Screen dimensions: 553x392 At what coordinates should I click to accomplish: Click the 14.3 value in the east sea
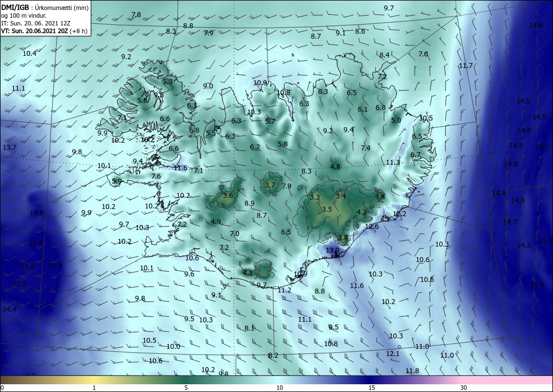524,245
